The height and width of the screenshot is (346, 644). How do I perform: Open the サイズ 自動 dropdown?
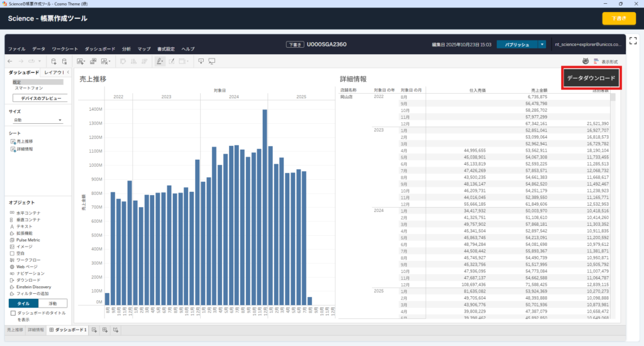click(x=37, y=120)
